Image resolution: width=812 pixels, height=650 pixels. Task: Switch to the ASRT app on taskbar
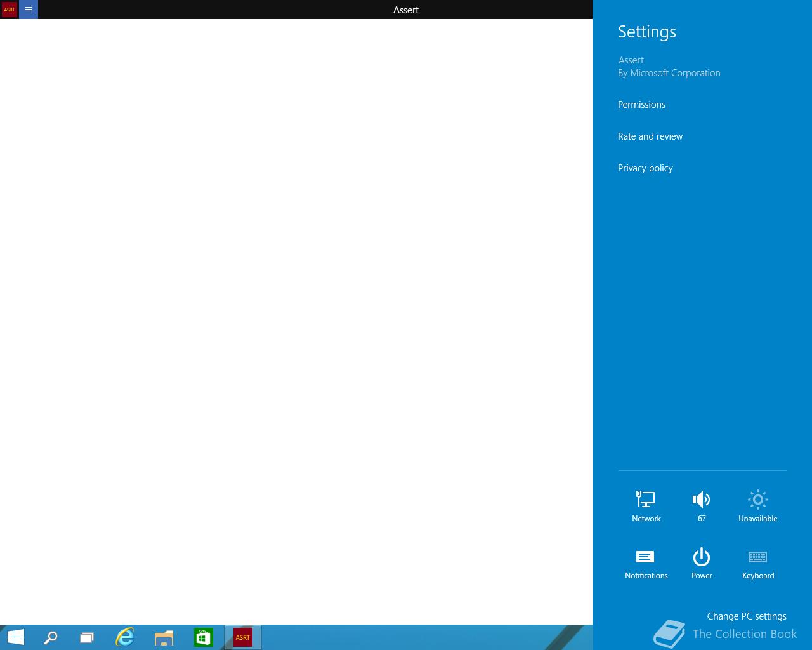(x=243, y=637)
